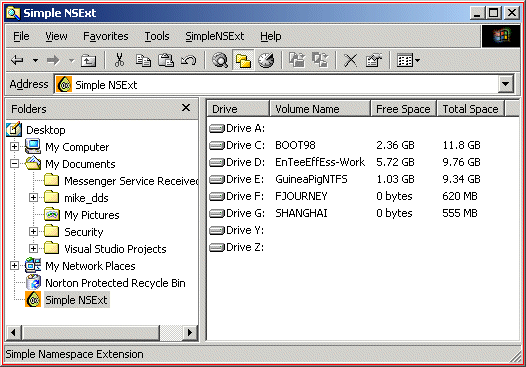526x367 pixels.
Task: Click the Delete X toolbar icon
Action: click(351, 61)
